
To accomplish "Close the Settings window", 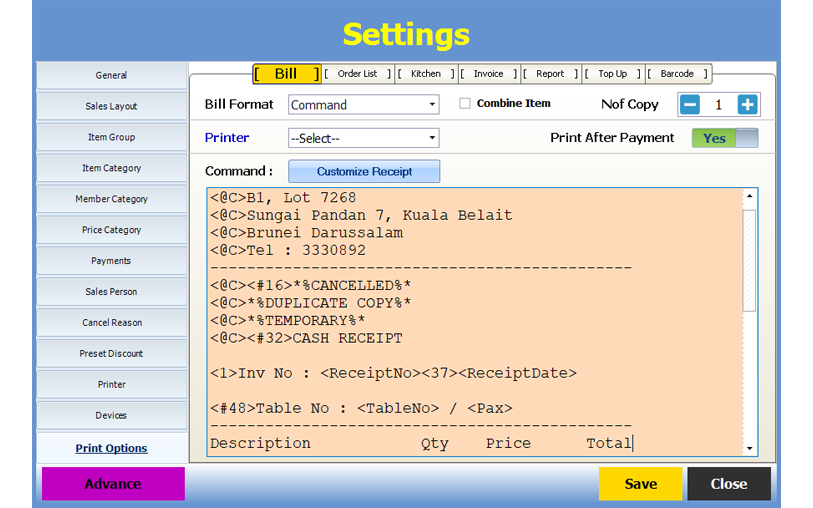I will pyautogui.click(x=729, y=484).
